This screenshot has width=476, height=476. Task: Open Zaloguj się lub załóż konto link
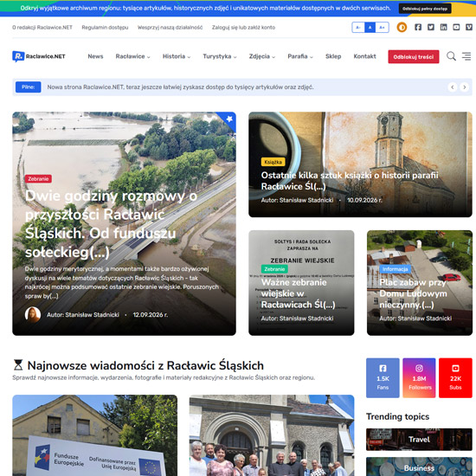point(243,28)
